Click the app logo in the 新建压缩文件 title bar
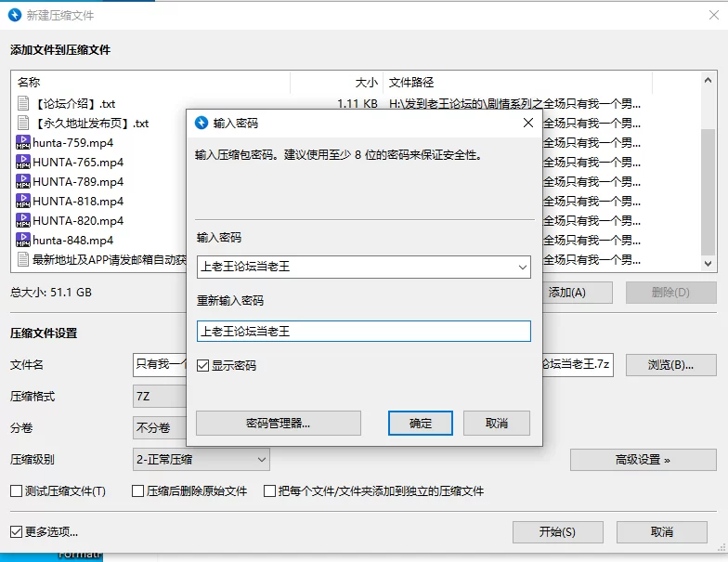728x562 pixels. [x=15, y=15]
